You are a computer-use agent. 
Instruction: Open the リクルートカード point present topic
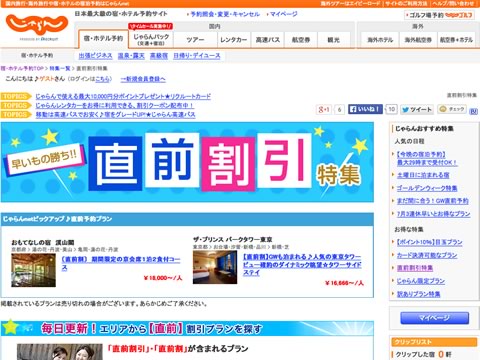(x=123, y=96)
